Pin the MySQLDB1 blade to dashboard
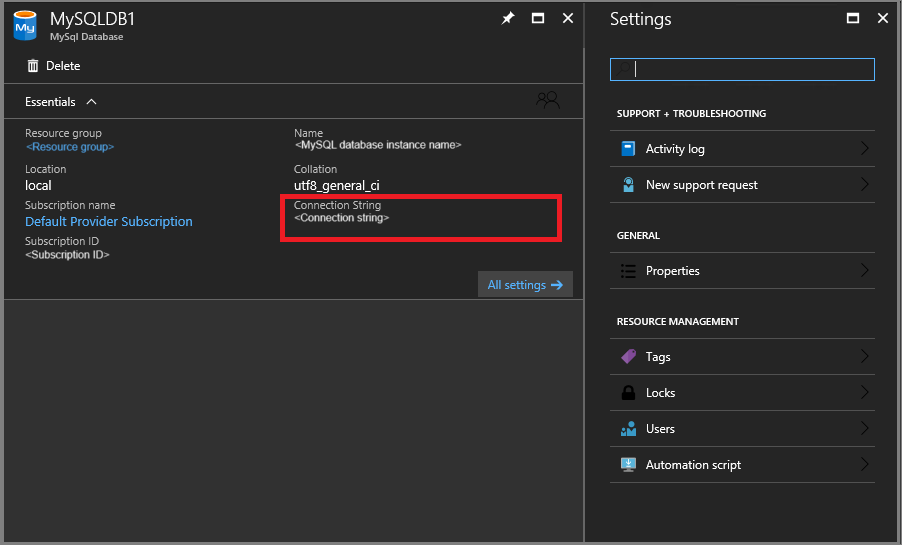902x545 pixels. [x=508, y=18]
